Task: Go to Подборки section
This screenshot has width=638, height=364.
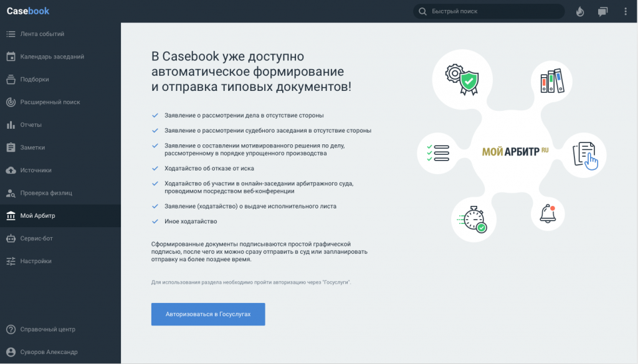Action: pos(60,79)
